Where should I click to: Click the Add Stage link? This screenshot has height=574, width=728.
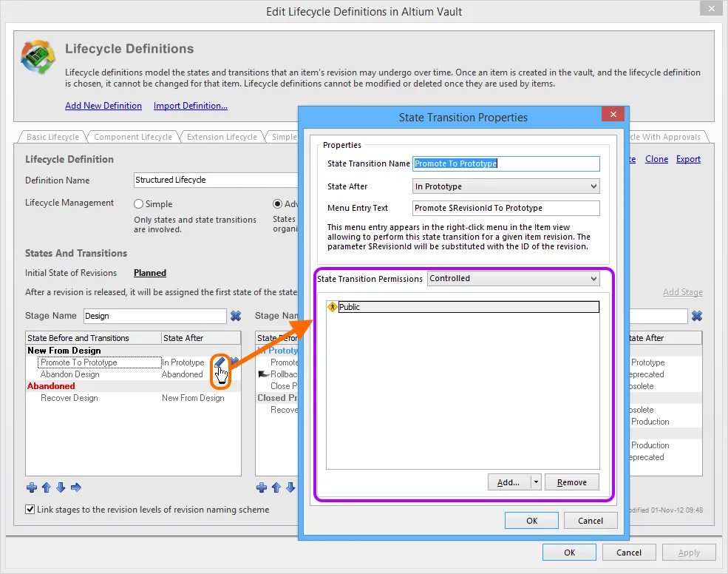click(683, 292)
